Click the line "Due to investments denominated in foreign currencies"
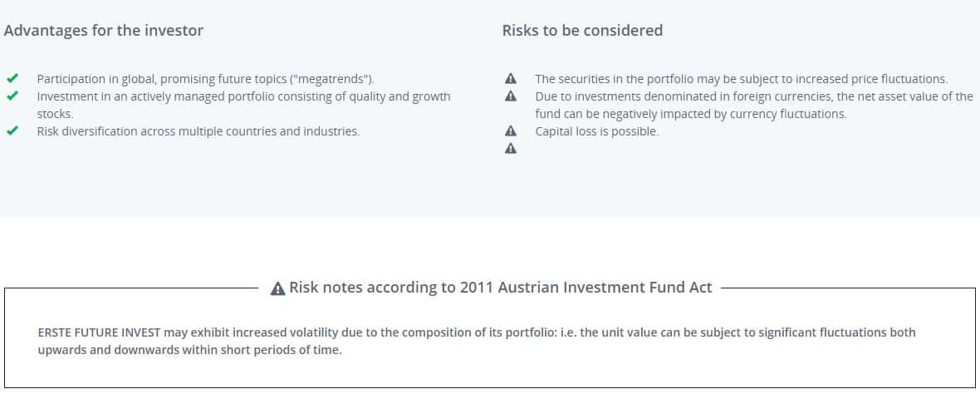 tap(753, 96)
